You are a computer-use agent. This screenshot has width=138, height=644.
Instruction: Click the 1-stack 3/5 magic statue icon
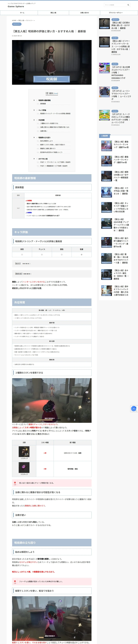pyautogui.click(x=24, y=452)
